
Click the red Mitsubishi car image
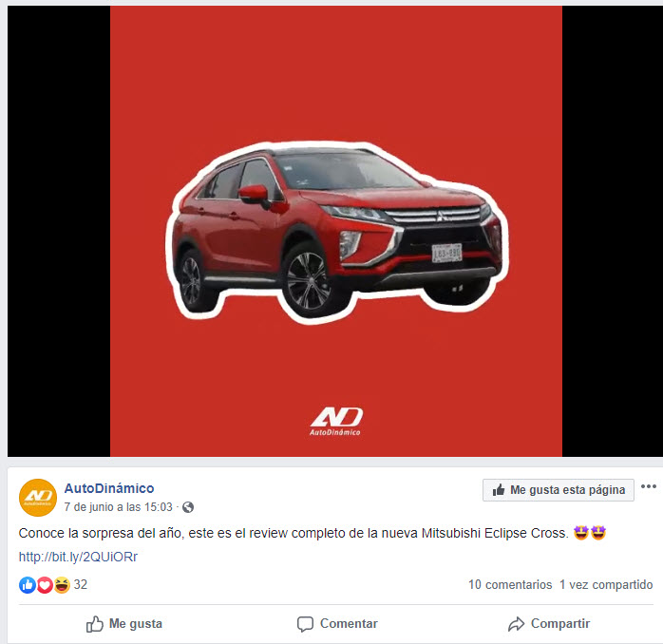(x=337, y=233)
